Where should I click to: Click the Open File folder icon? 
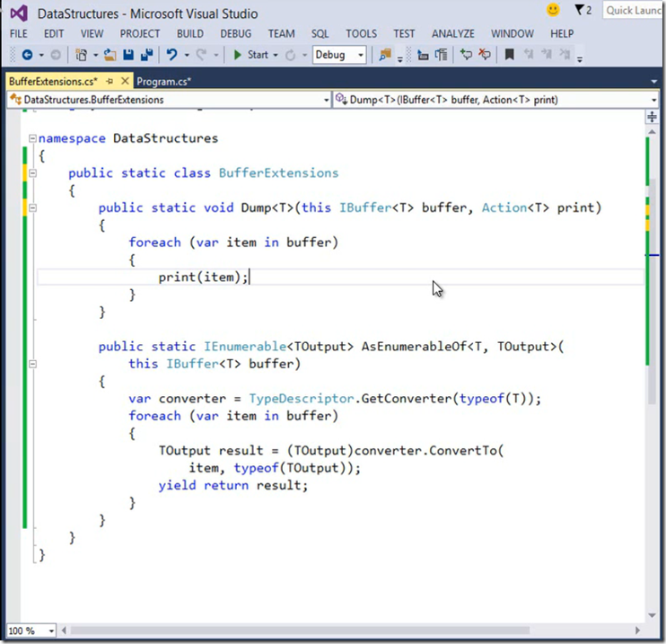coord(110,55)
